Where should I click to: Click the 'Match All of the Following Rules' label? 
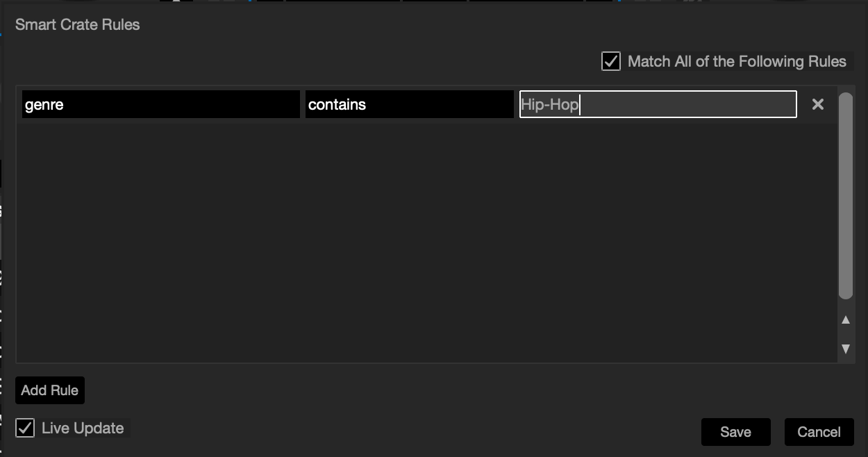[x=737, y=61]
